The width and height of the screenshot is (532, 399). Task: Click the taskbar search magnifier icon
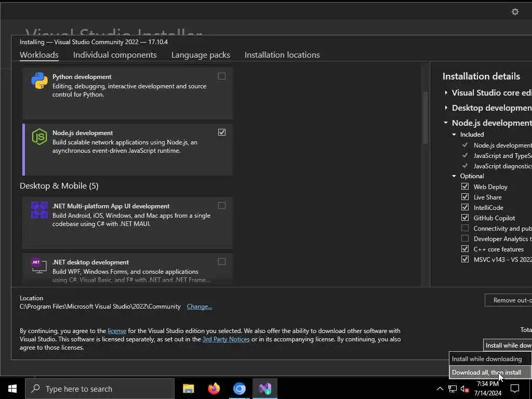click(35, 389)
